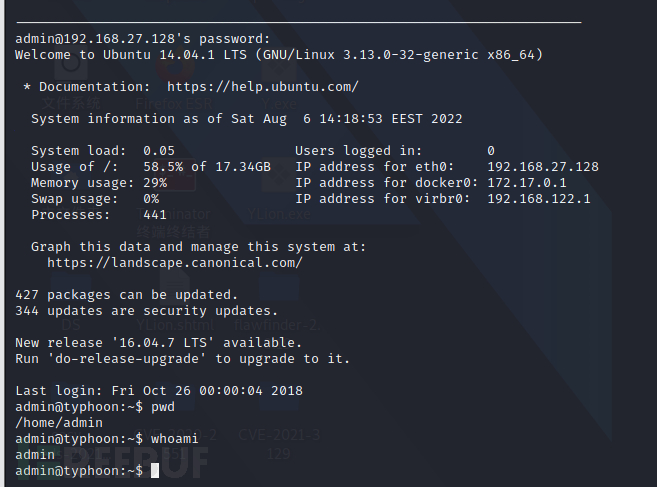The image size is (657, 487).
Task: Click the admin@192.168.27.128 password prompt line
Action: point(143,39)
